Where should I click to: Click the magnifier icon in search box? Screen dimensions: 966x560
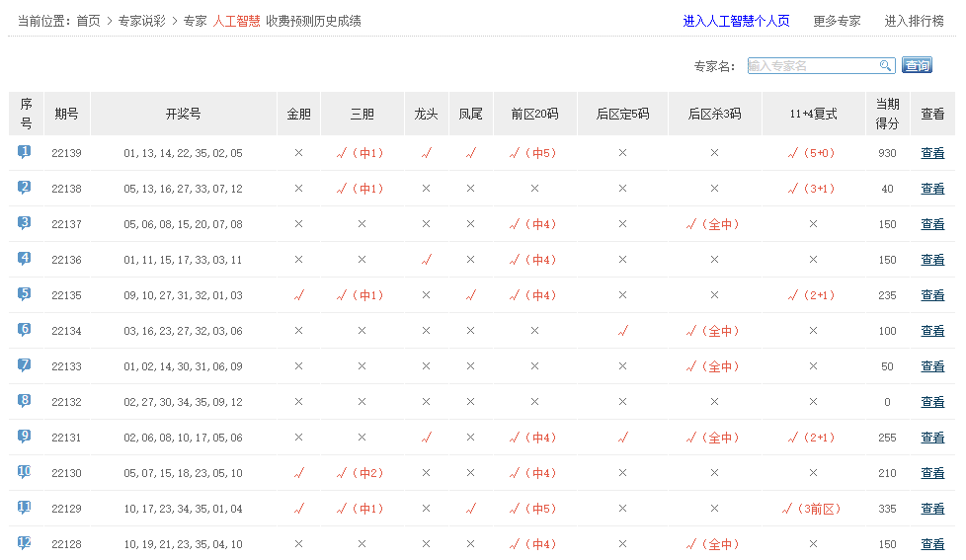point(885,66)
